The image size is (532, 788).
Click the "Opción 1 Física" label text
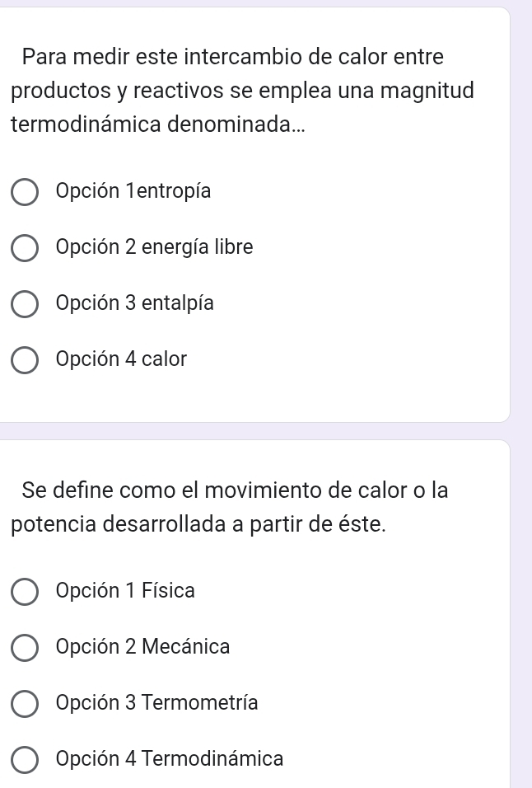point(126,590)
